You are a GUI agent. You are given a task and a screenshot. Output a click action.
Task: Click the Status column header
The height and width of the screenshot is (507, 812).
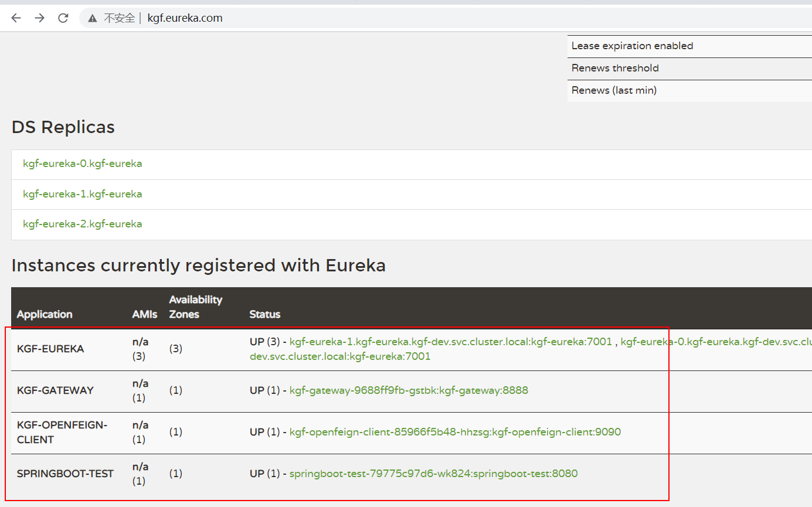pyautogui.click(x=265, y=315)
